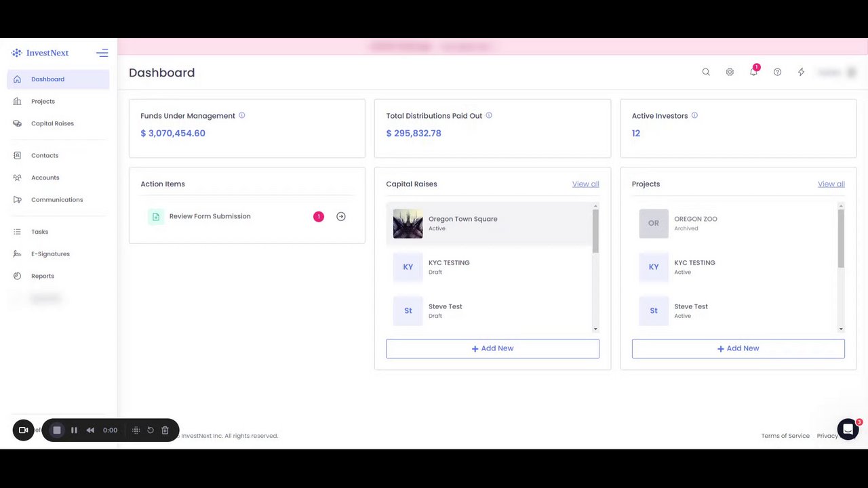Click KY avatar in Projects list
868x488 pixels.
point(653,267)
